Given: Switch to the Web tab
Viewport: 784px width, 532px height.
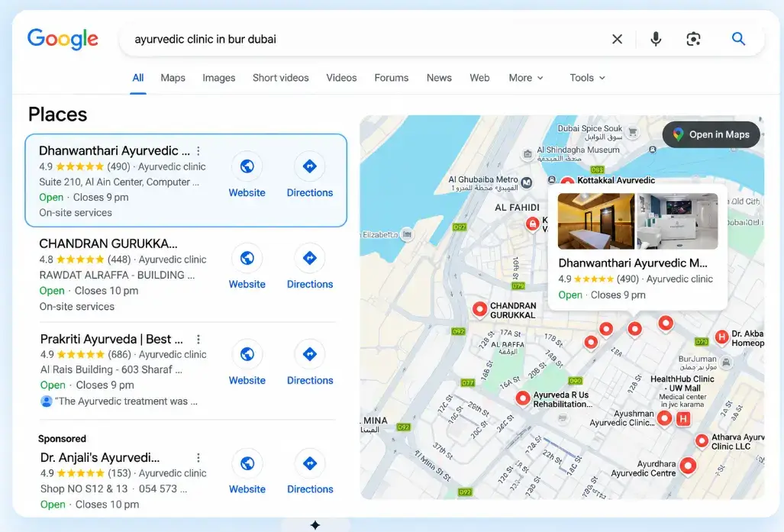Looking at the screenshot, I should (479, 78).
